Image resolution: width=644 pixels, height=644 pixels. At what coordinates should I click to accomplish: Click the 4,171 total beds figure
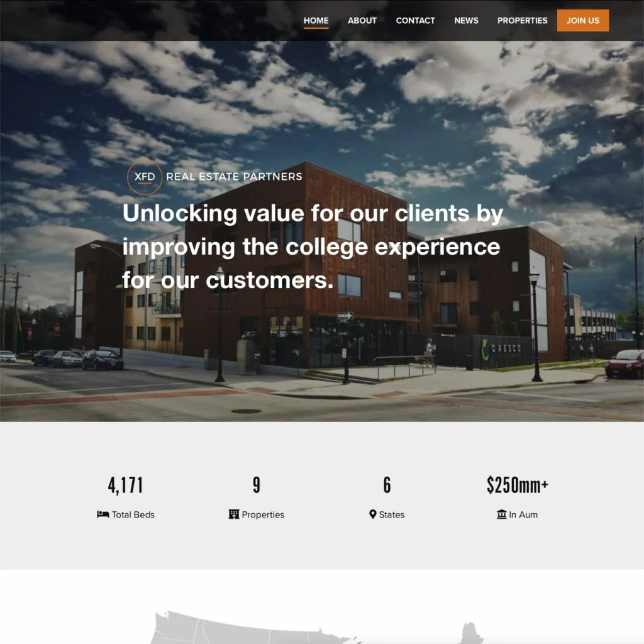pyautogui.click(x=126, y=485)
